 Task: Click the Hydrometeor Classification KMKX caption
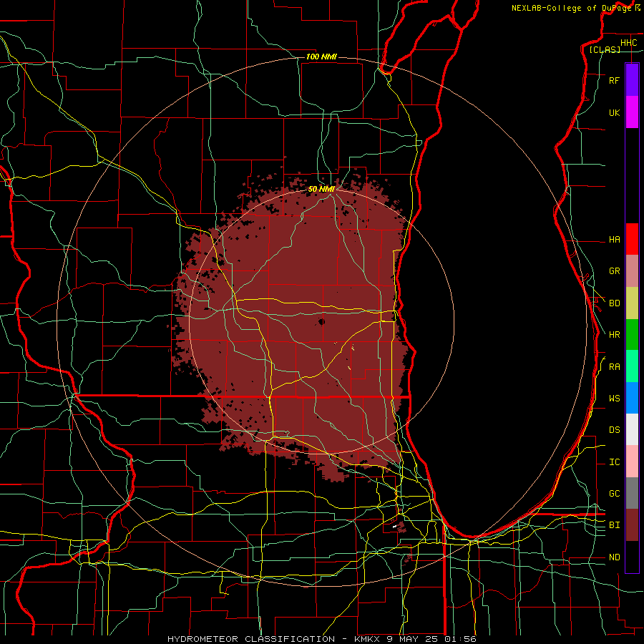click(x=322, y=639)
